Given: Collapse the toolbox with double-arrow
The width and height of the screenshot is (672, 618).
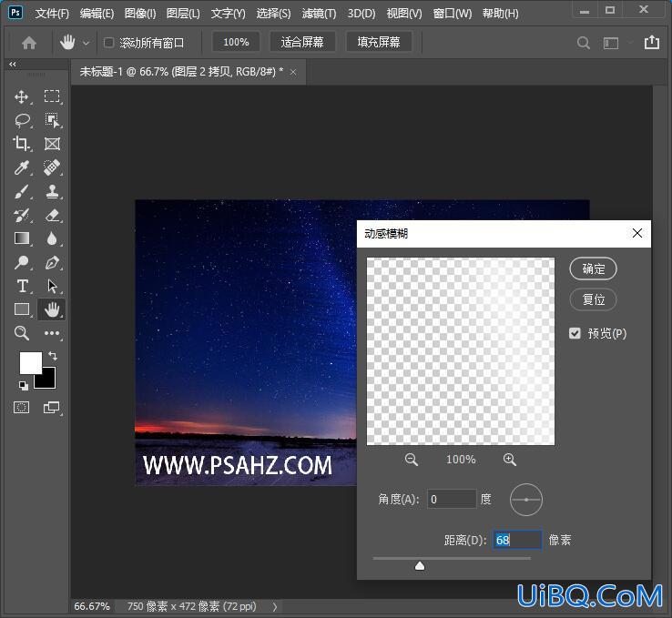Looking at the screenshot, I should [x=13, y=65].
